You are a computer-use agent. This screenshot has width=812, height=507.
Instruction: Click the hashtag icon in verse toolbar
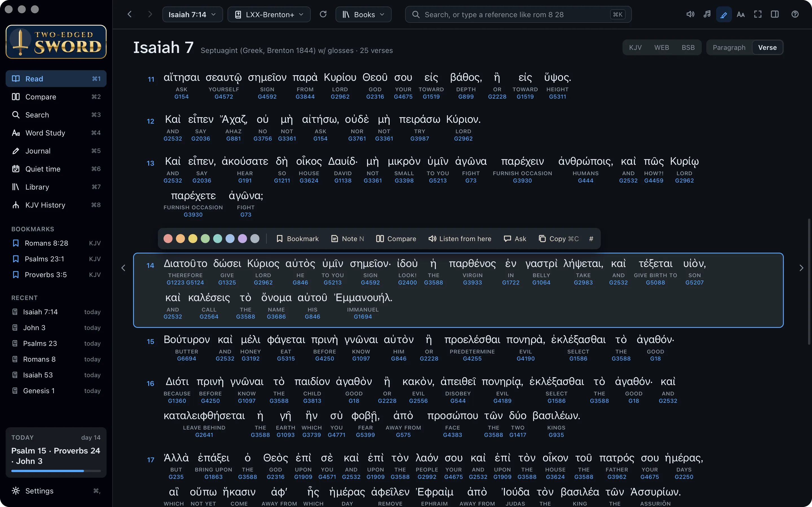(591, 238)
